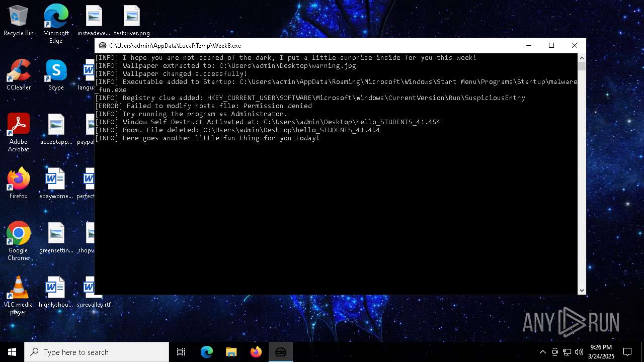Image resolution: width=644 pixels, height=362 pixels.
Task: Open Adobe Acrobat desktop shortcut
Action: tap(19, 132)
